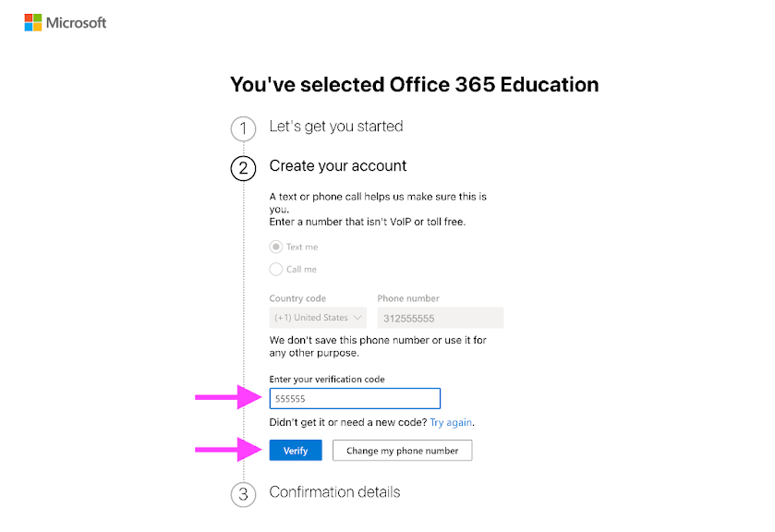Click the Microsoft four-square logo icon

pos(33,22)
